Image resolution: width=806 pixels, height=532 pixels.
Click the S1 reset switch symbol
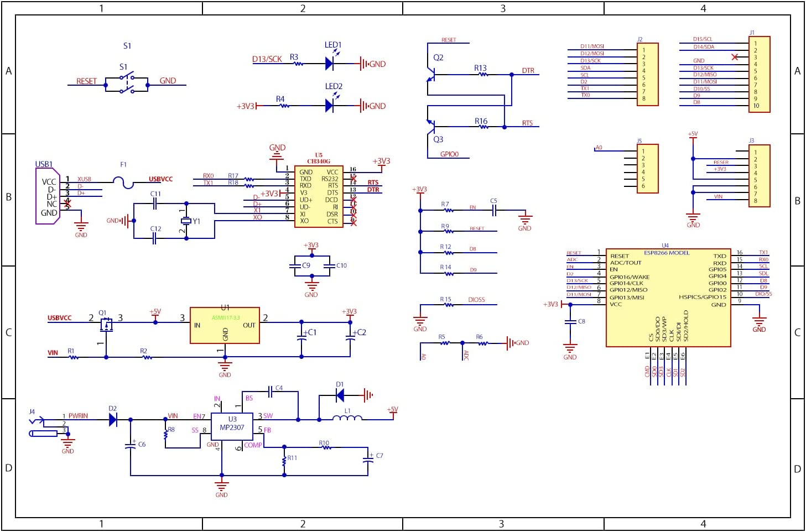coord(127,83)
